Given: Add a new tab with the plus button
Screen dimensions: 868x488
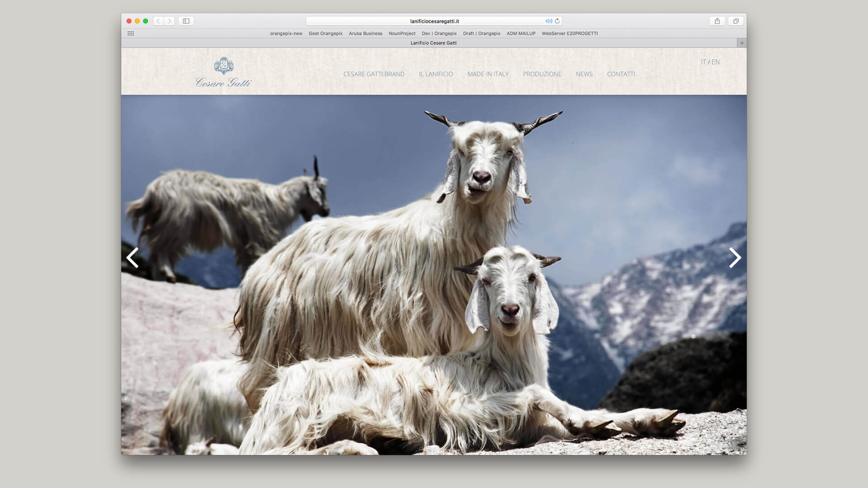Looking at the screenshot, I should pyautogui.click(x=741, y=43).
